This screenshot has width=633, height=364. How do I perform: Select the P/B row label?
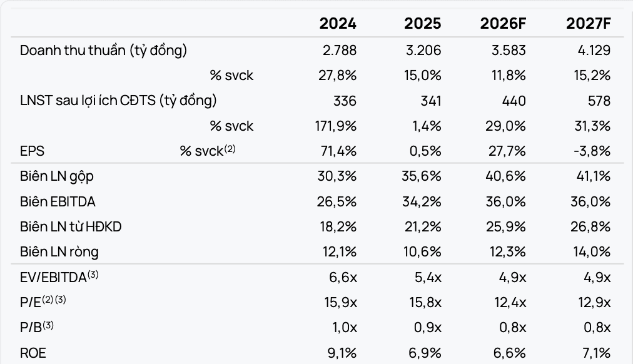(x=37, y=327)
